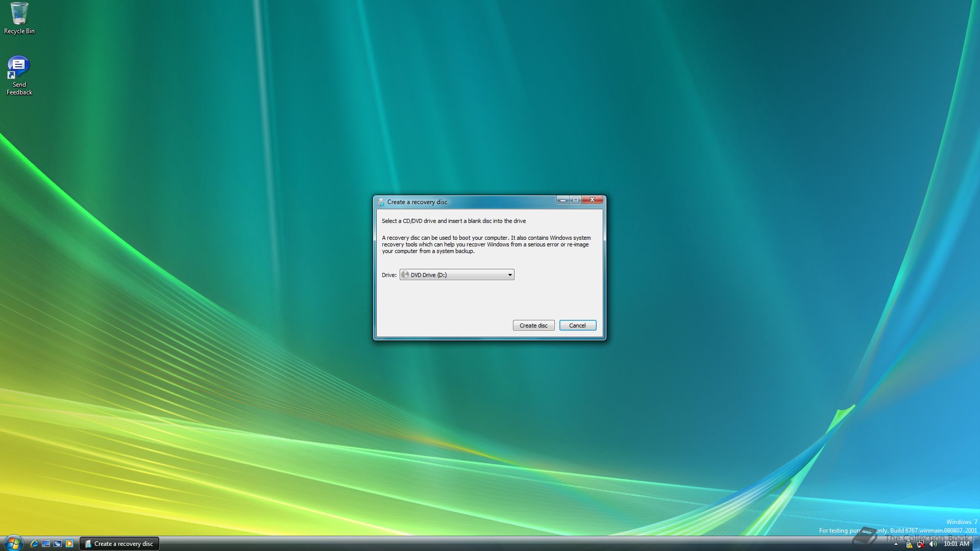Show hidden tray icons arrow

click(x=896, y=544)
